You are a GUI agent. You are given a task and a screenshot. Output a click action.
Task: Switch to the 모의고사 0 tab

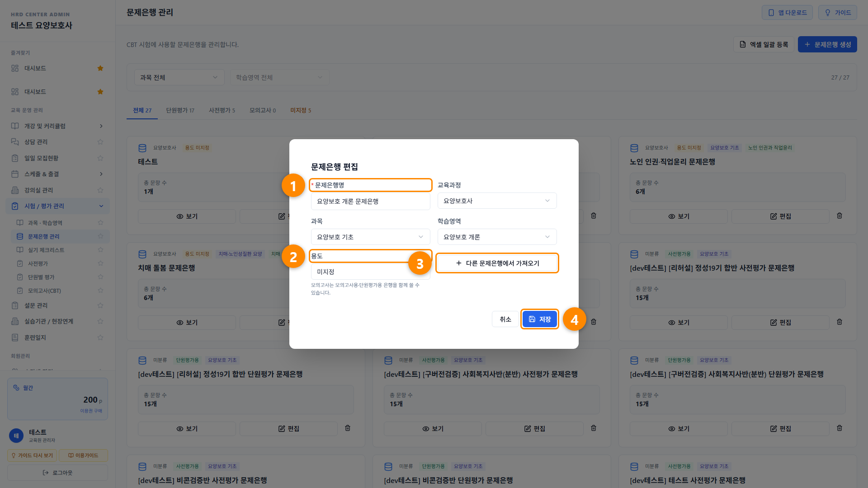[x=263, y=110]
